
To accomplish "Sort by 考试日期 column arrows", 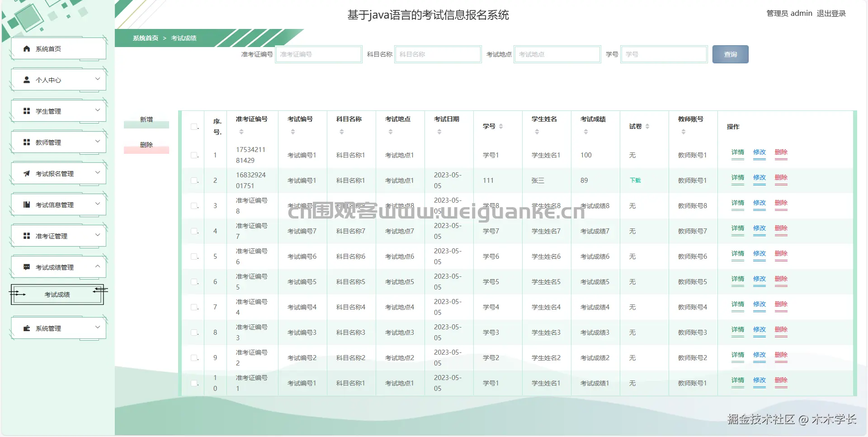I will tap(439, 132).
